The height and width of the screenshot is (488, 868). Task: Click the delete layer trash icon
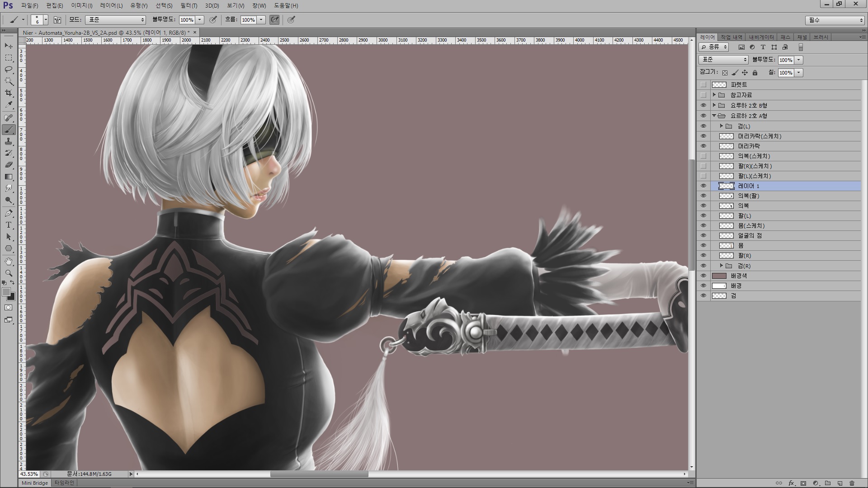tap(852, 483)
